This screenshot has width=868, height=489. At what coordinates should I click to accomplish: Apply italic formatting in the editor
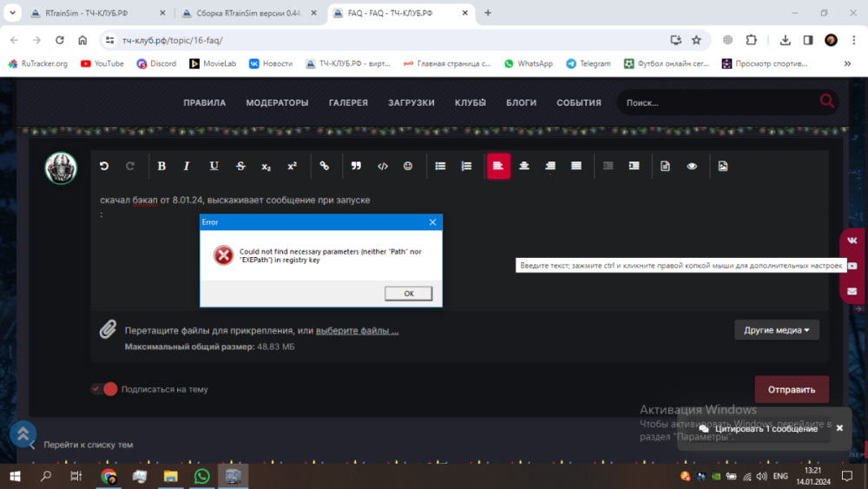pos(186,166)
